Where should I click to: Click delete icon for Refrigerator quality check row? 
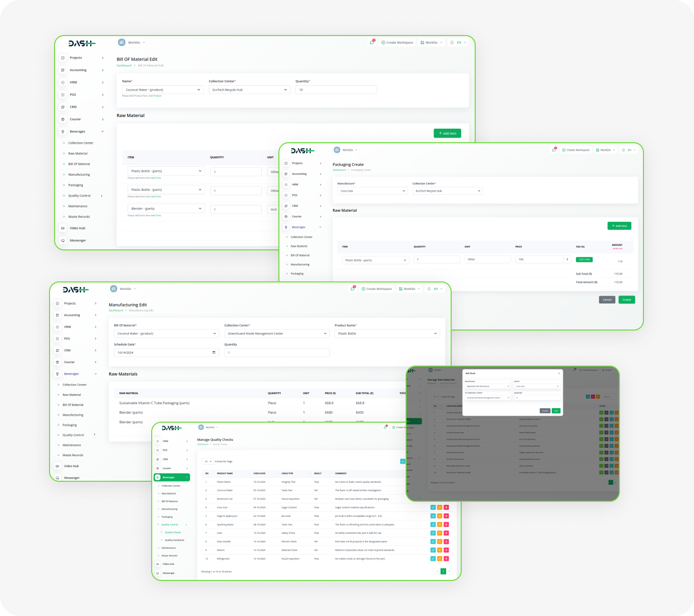(446, 558)
